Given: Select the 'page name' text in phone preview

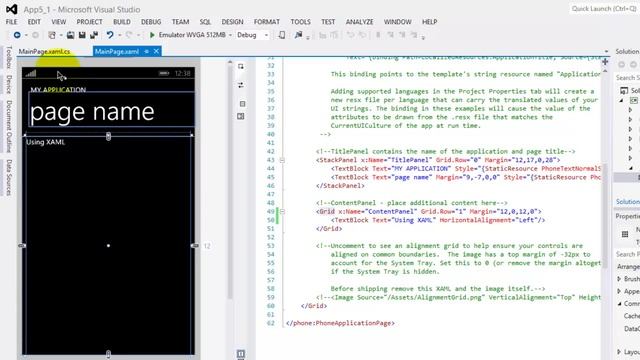Looking at the screenshot, I should coord(92,112).
